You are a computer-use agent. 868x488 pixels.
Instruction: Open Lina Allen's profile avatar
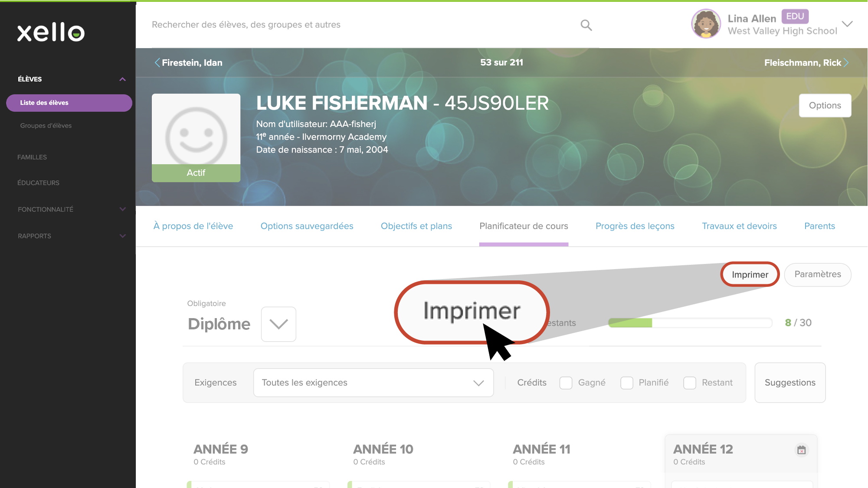[706, 24]
